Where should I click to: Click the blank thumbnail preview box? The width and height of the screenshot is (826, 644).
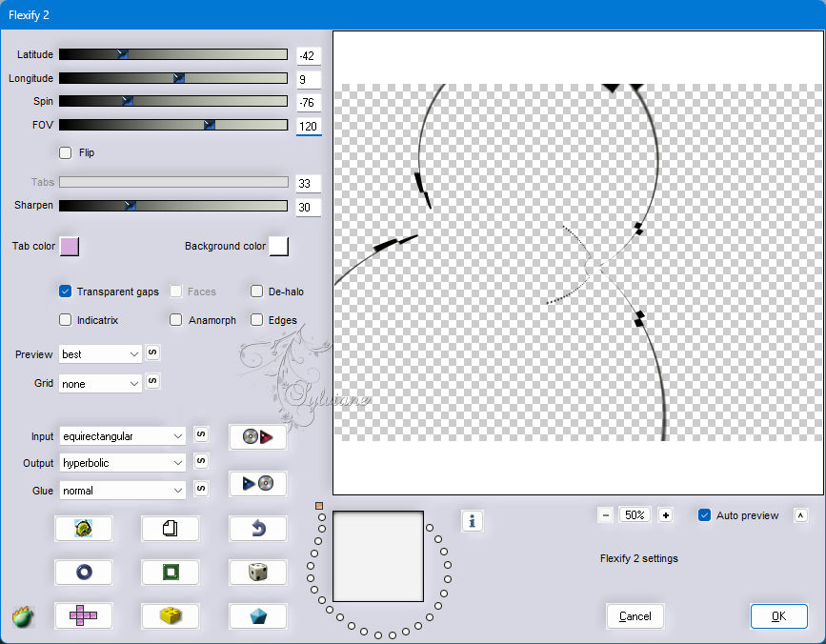pos(378,556)
